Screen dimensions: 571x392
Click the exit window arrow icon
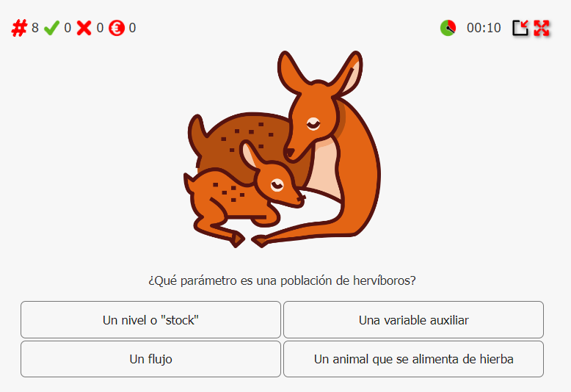[520, 28]
